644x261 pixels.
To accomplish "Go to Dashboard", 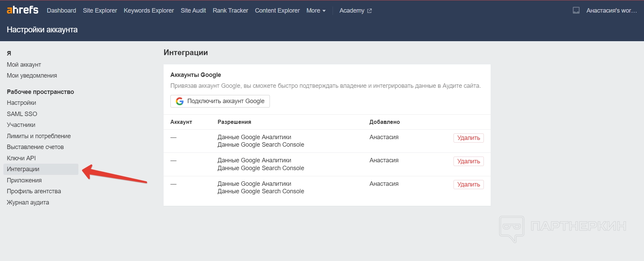I will pyautogui.click(x=61, y=11).
